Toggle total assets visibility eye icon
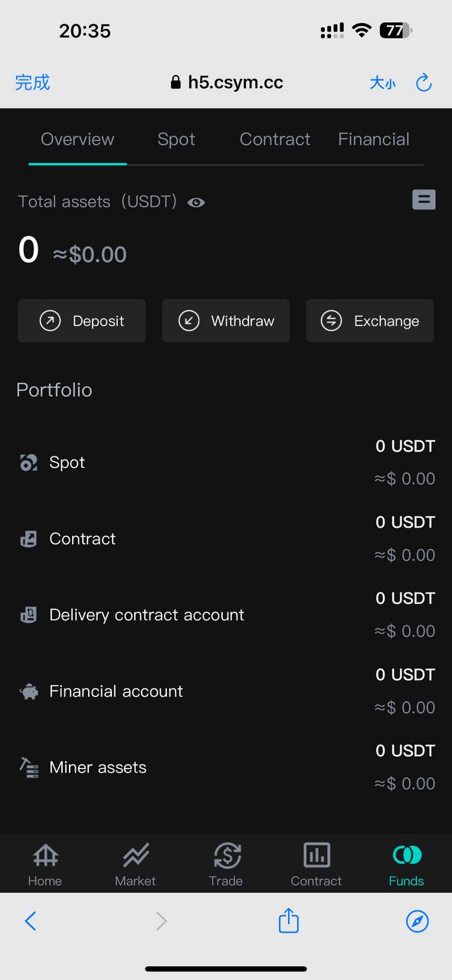 196,202
